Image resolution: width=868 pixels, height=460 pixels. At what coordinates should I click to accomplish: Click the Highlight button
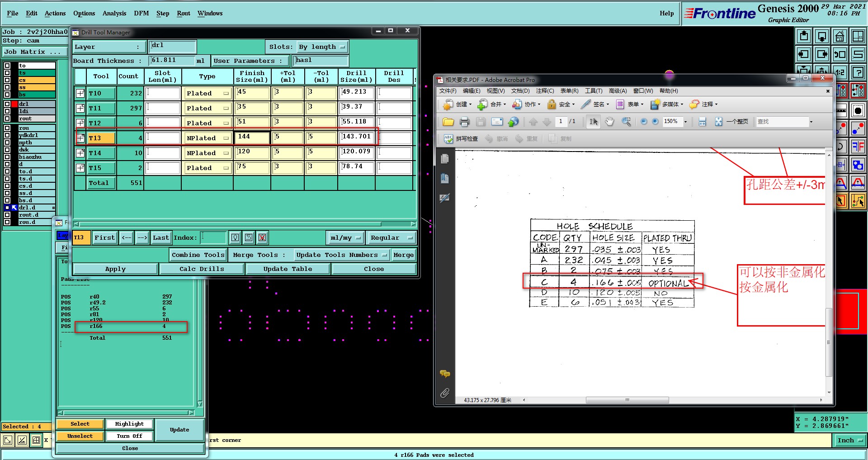click(129, 424)
